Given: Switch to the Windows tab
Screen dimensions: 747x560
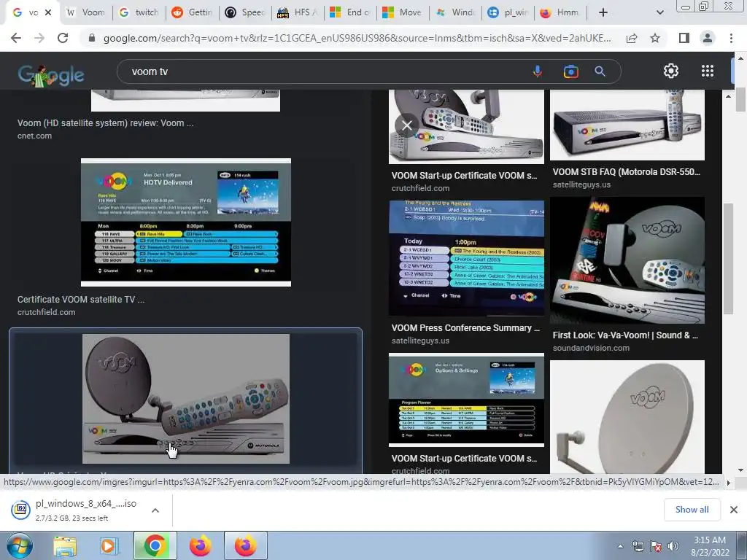Looking at the screenshot, I should click(457, 12).
